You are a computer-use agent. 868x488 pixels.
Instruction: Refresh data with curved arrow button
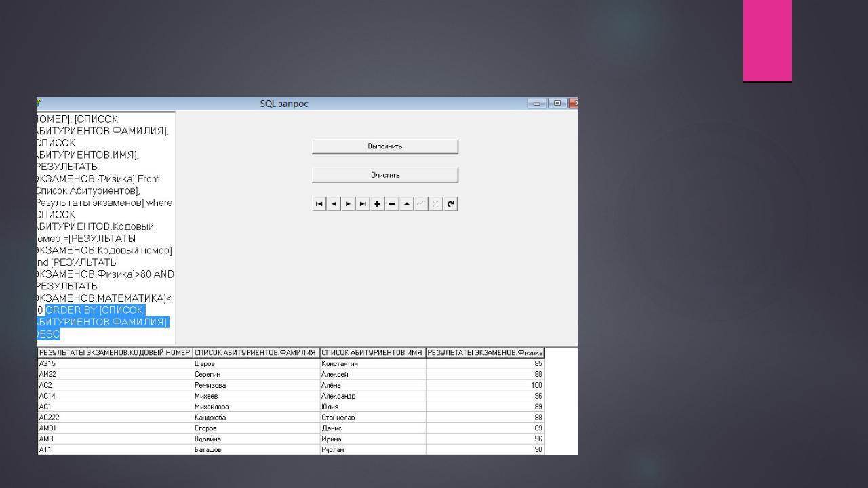pyautogui.click(x=450, y=203)
